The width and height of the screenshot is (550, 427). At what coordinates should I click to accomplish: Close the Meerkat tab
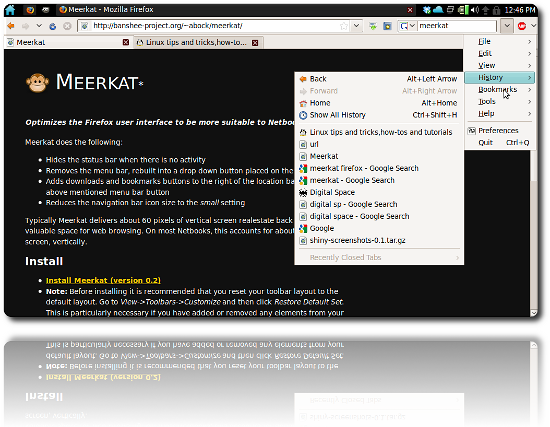pos(126,42)
